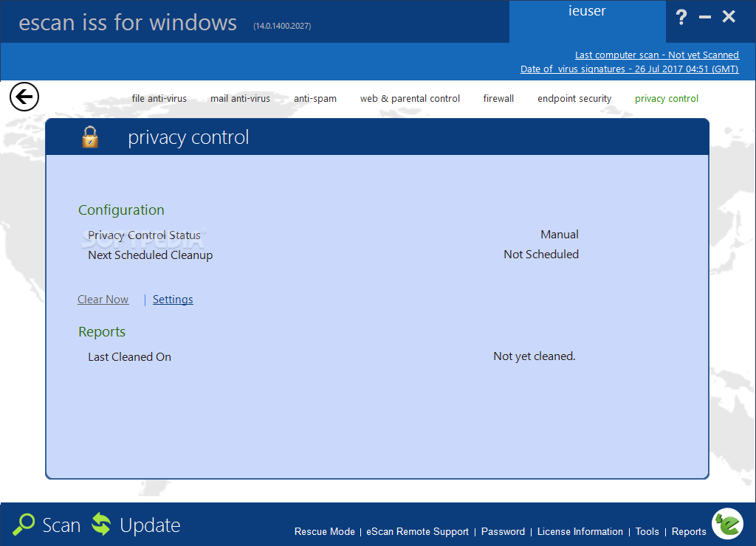Open the Reports footer link
The height and width of the screenshot is (546, 756).
689,531
